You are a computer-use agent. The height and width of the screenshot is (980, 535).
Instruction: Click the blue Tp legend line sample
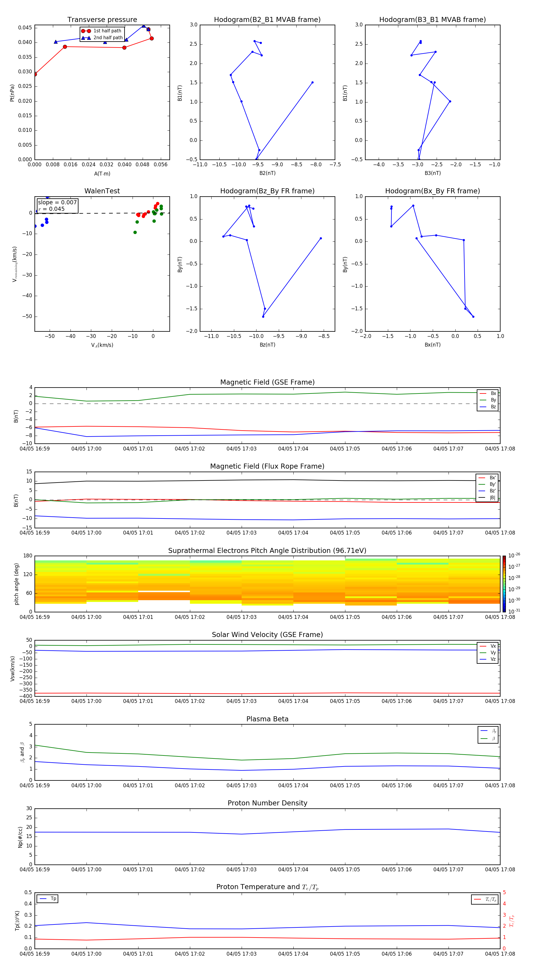point(43,899)
